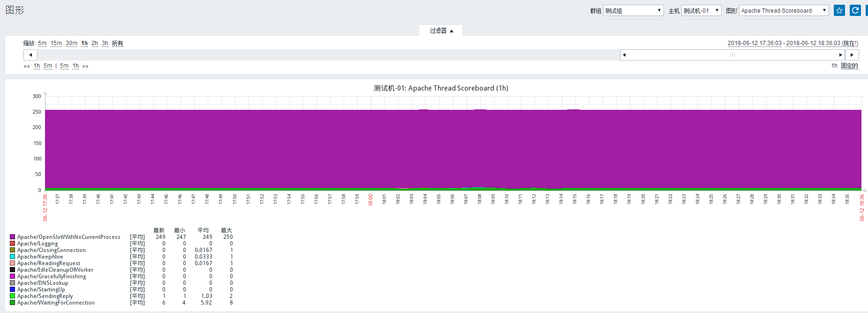Click the time range slider handle
The width and height of the screenshot is (868, 313).
tap(732, 55)
